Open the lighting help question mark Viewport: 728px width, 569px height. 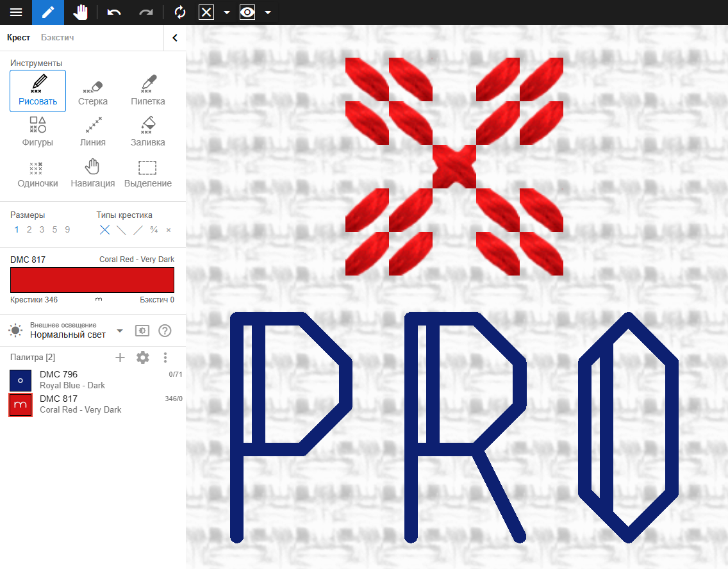tap(165, 331)
